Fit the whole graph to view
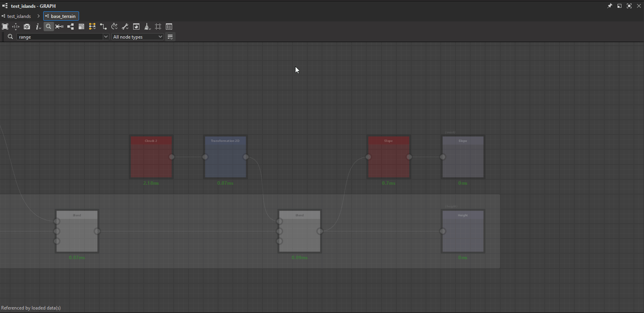Viewport: 644px width, 313px height. [5, 27]
